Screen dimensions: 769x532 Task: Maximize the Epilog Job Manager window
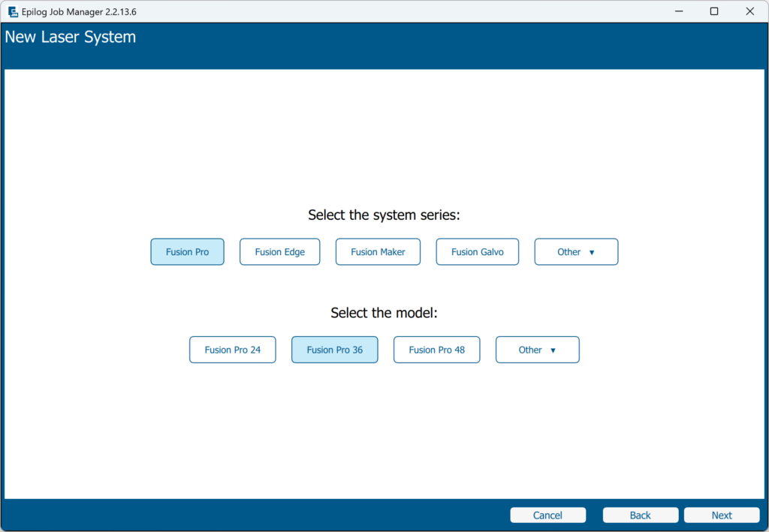coord(714,11)
